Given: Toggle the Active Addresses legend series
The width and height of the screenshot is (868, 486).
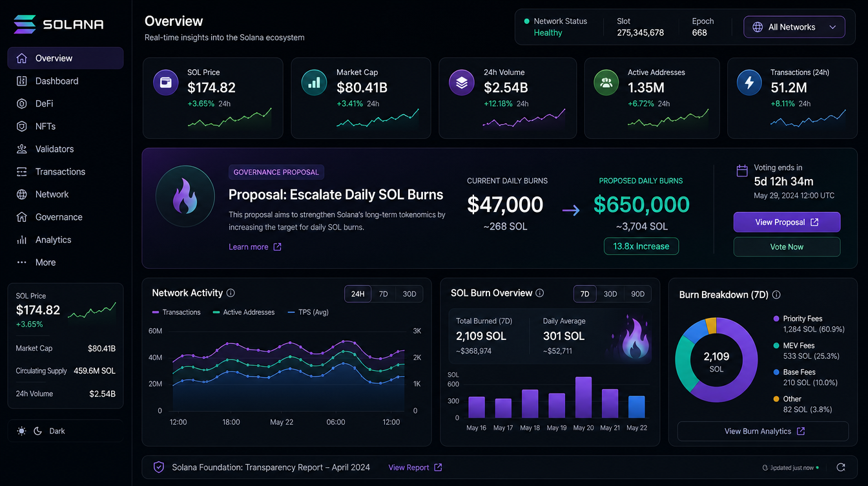Looking at the screenshot, I should click(243, 312).
